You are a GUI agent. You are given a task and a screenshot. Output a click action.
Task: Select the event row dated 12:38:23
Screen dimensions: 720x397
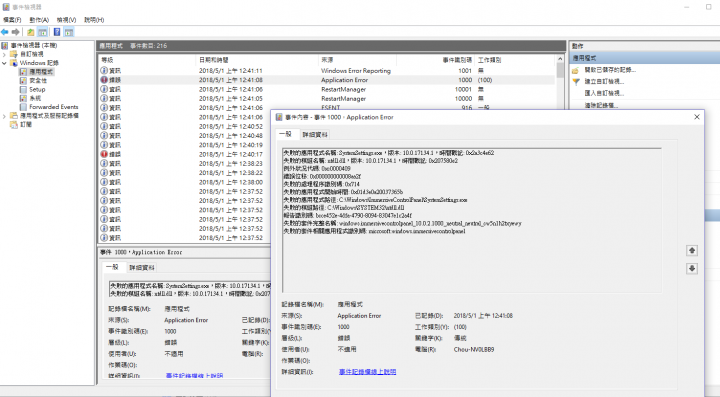pyautogui.click(x=185, y=164)
